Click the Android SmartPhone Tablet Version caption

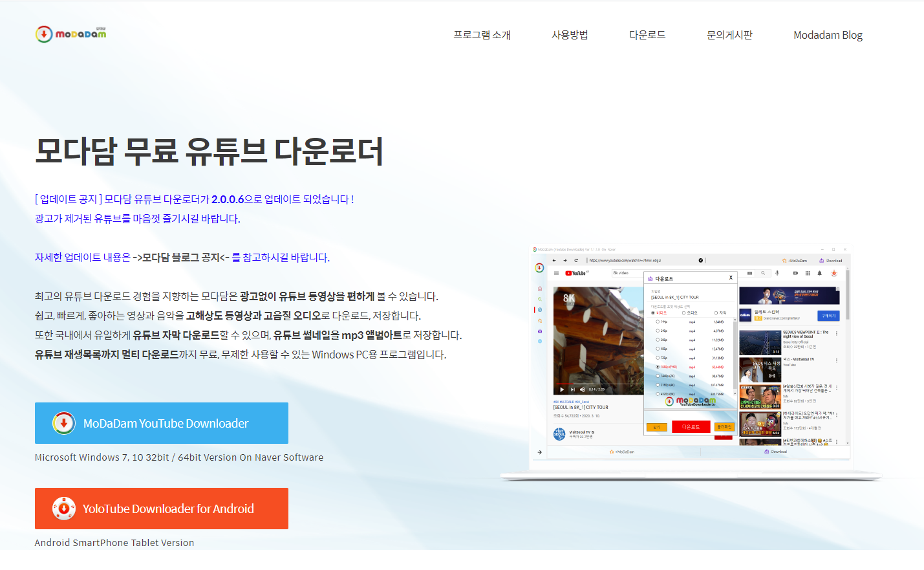coord(114,543)
